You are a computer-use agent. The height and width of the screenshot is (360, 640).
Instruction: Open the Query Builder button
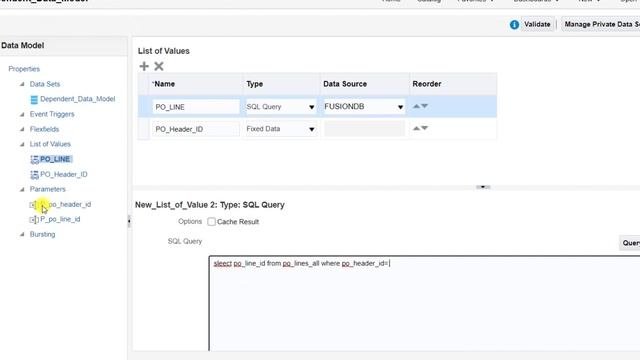630,243
